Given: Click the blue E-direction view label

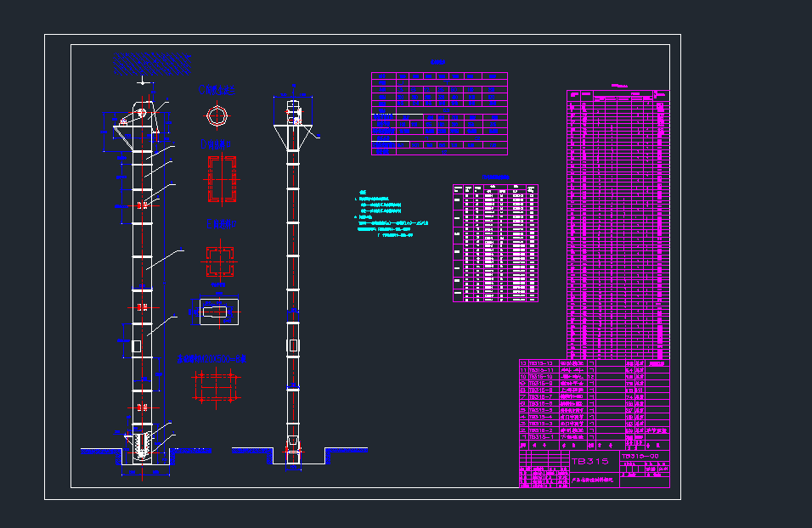Looking at the screenshot, I should coord(220,224).
